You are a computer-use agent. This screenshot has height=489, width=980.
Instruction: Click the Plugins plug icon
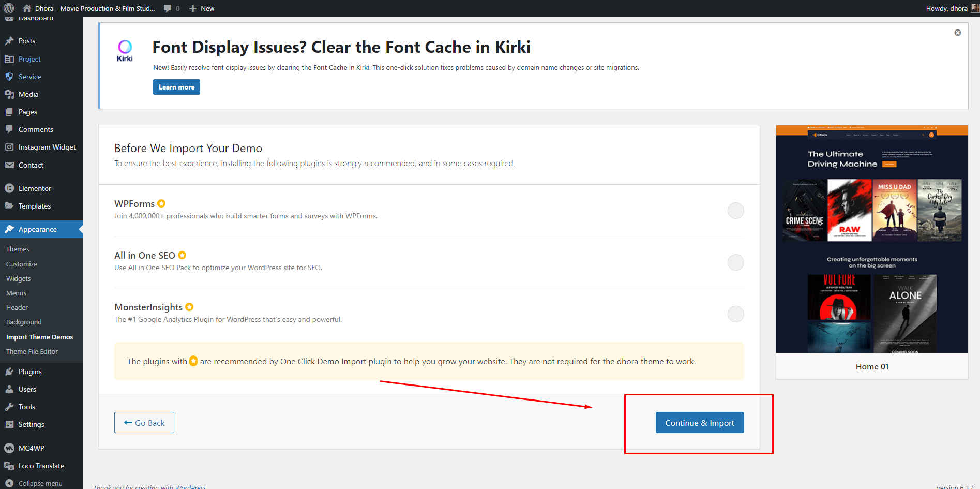click(x=9, y=372)
